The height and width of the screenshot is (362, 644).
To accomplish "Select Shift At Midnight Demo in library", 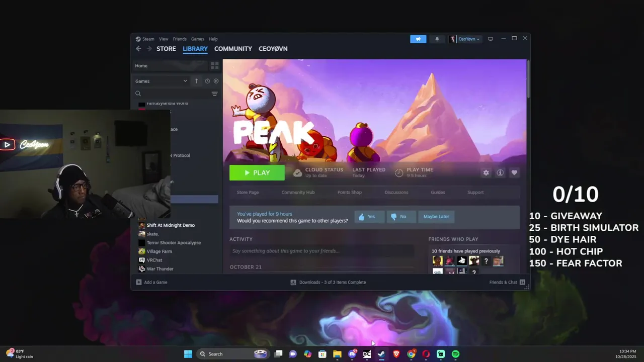I will pyautogui.click(x=171, y=225).
